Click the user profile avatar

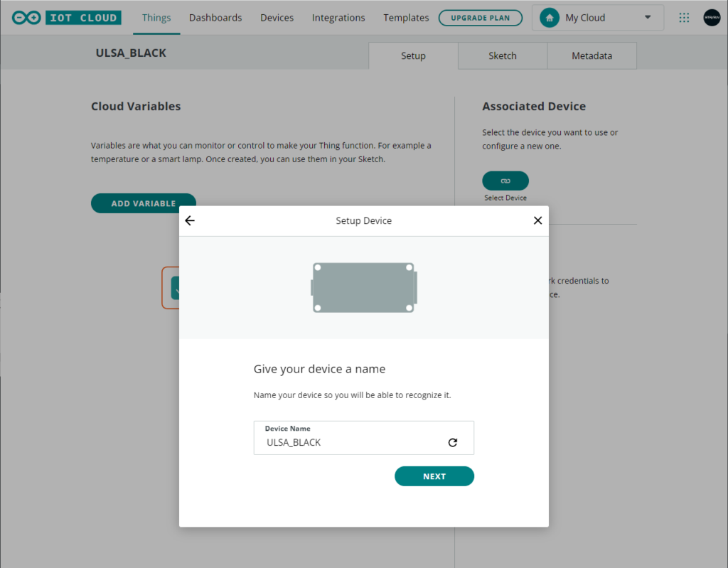pyautogui.click(x=712, y=18)
